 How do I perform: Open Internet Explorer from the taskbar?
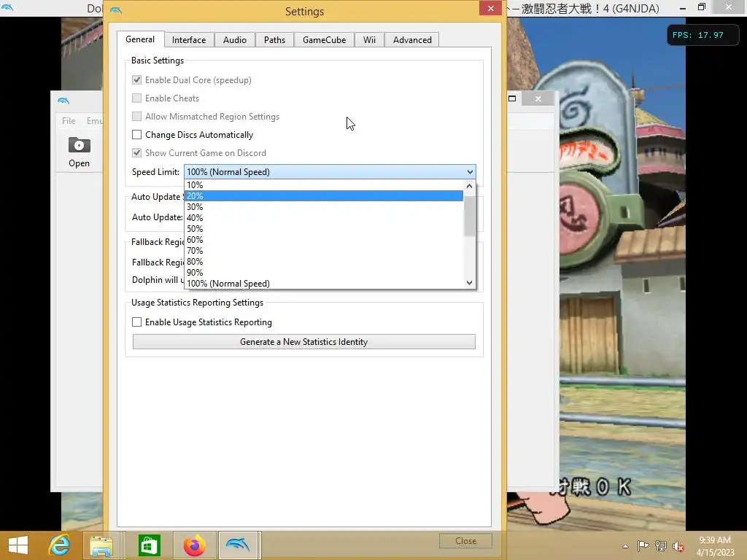pos(60,545)
